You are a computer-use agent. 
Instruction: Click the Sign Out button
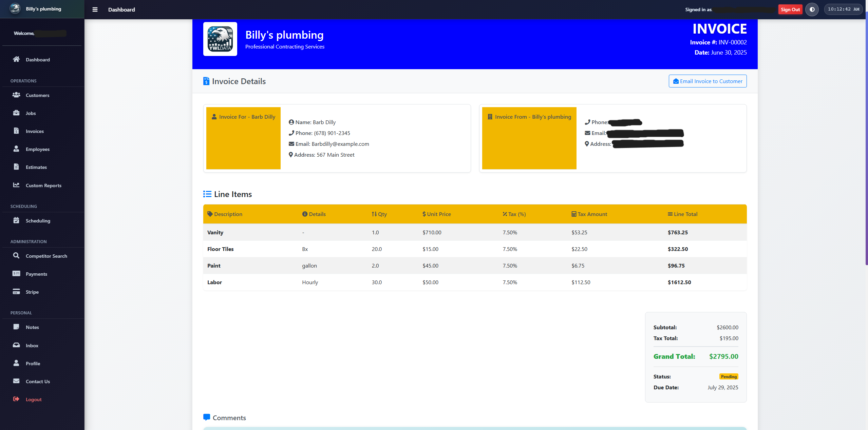click(x=790, y=9)
